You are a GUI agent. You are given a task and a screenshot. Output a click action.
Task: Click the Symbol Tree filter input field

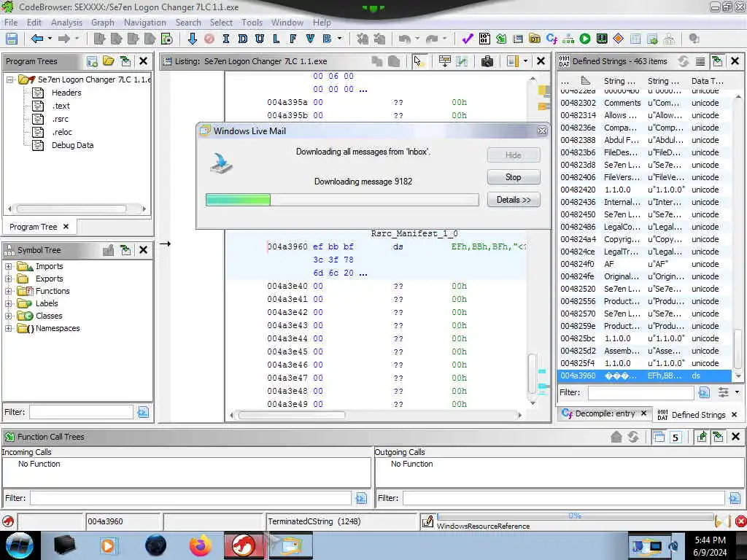click(81, 412)
